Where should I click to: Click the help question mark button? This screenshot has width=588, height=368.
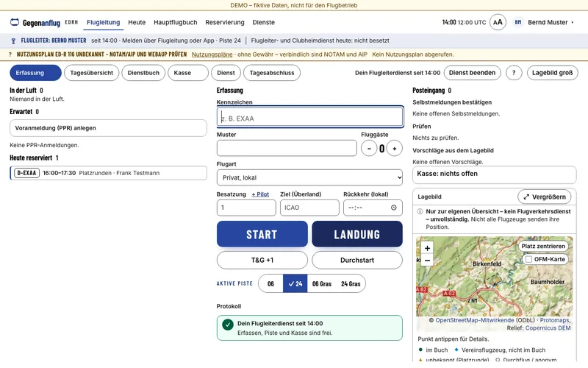(x=514, y=73)
